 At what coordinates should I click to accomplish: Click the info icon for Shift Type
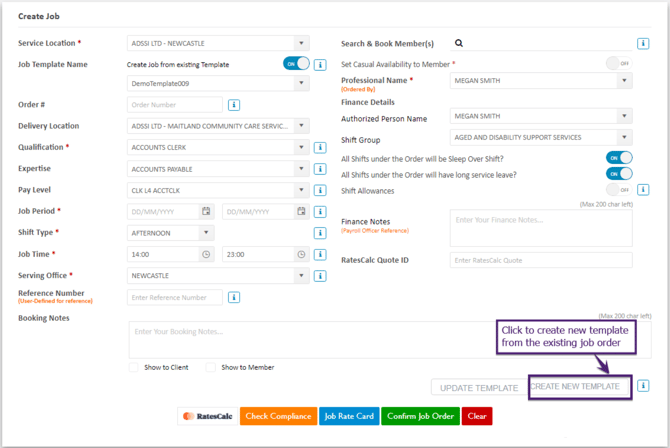(x=320, y=233)
